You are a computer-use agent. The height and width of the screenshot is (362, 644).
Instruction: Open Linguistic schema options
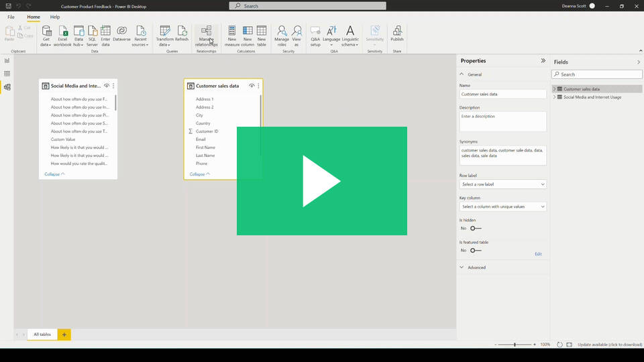coord(350,36)
